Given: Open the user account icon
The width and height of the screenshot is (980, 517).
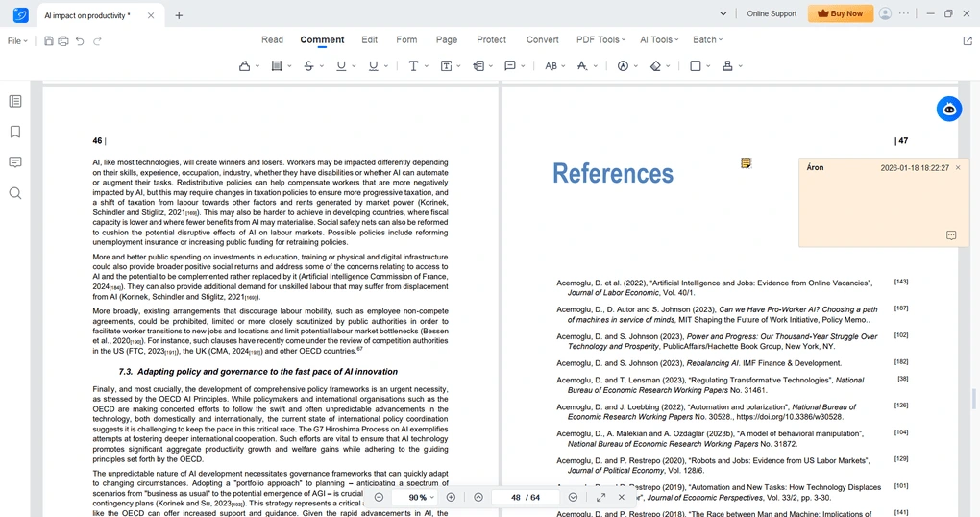Looking at the screenshot, I should [x=885, y=13].
